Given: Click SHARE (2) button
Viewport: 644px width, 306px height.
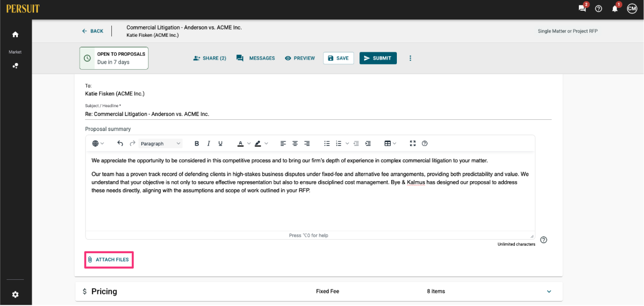Looking at the screenshot, I should point(209,58).
